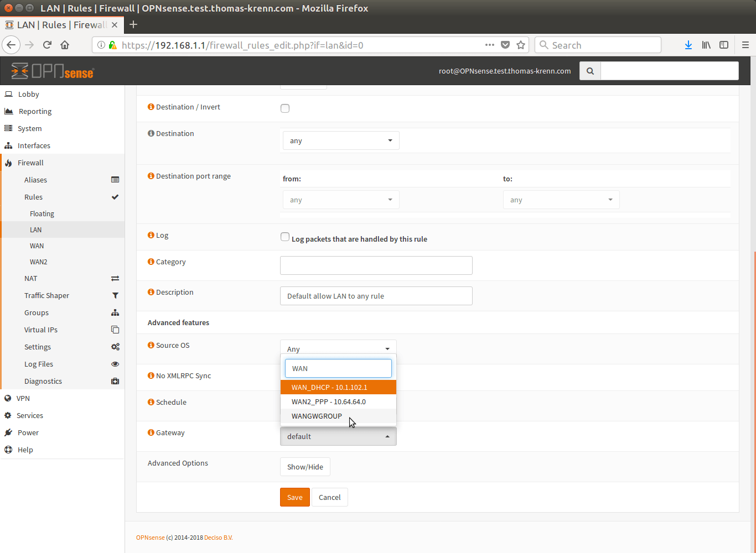The height and width of the screenshot is (553, 756).
Task: Bookmark this page with star icon
Action: click(x=521, y=45)
